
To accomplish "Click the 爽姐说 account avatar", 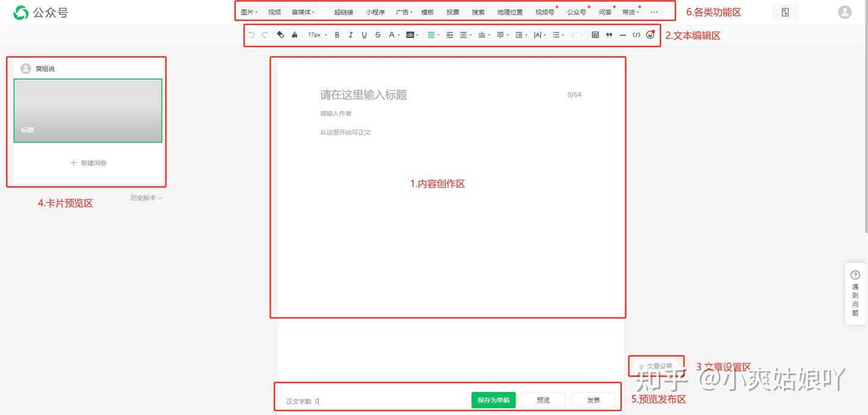I will coord(26,69).
